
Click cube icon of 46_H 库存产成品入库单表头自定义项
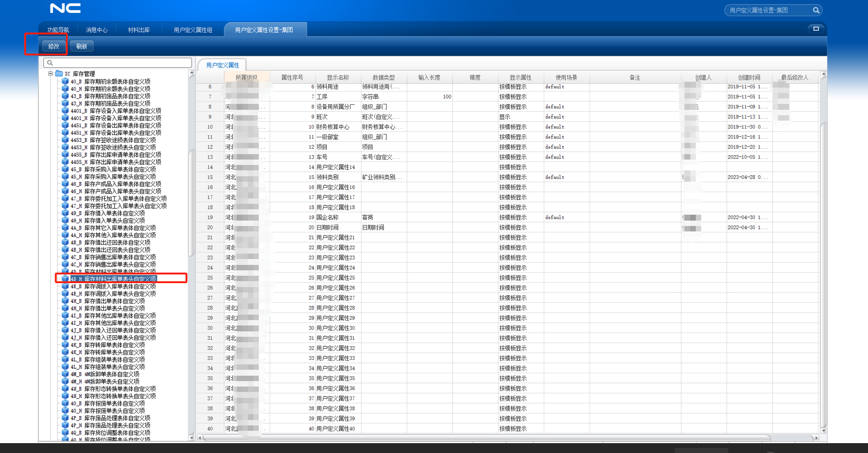pyautogui.click(x=65, y=191)
